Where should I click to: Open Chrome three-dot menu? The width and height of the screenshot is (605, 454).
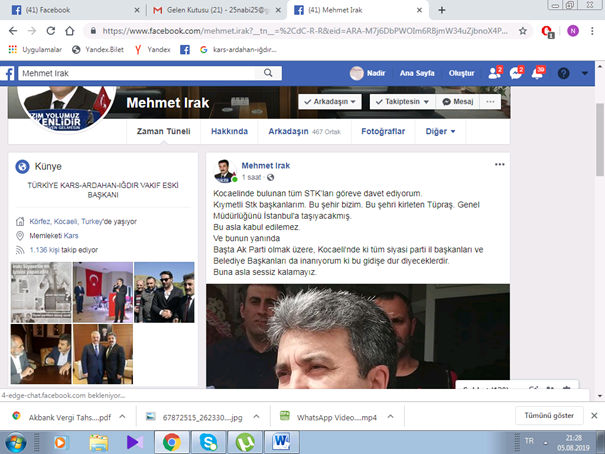[592, 31]
